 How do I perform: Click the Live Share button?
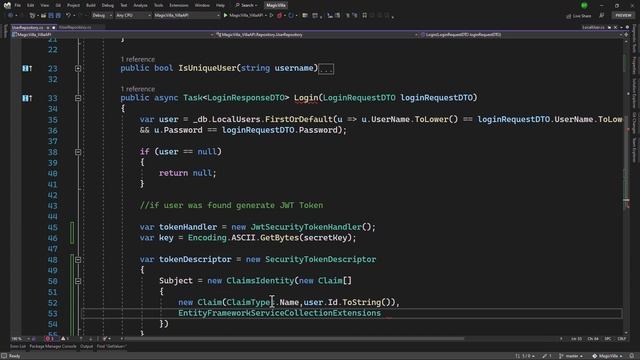(x=579, y=16)
